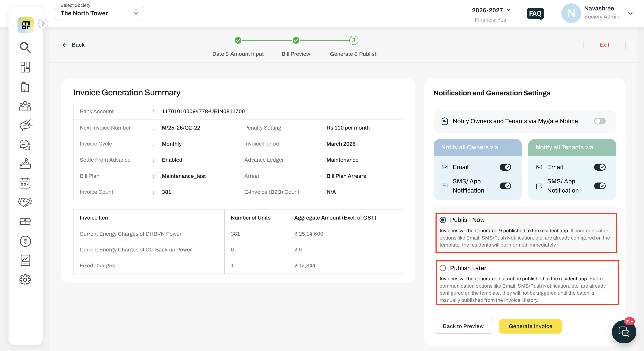
Task: Disable Email toggle for all Tenants
Action: tap(600, 167)
